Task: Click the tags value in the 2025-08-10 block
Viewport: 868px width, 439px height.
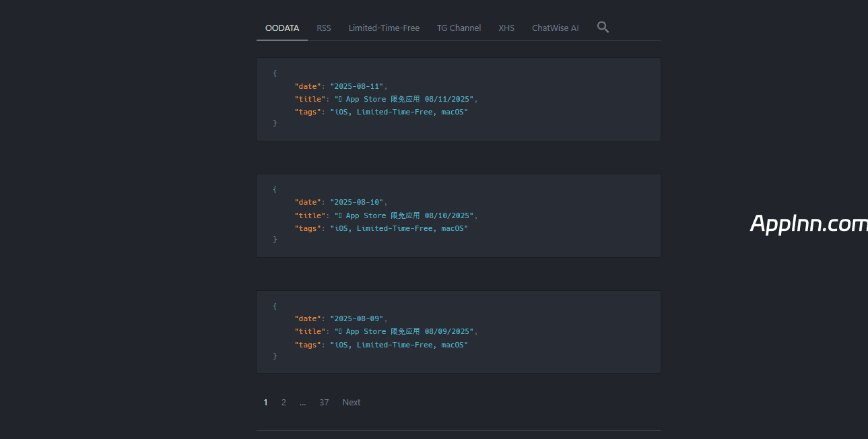Action: (x=399, y=228)
